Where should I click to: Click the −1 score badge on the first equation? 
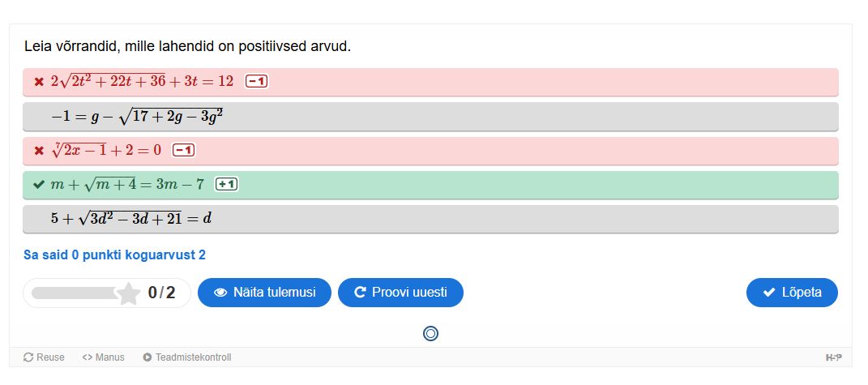point(257,81)
